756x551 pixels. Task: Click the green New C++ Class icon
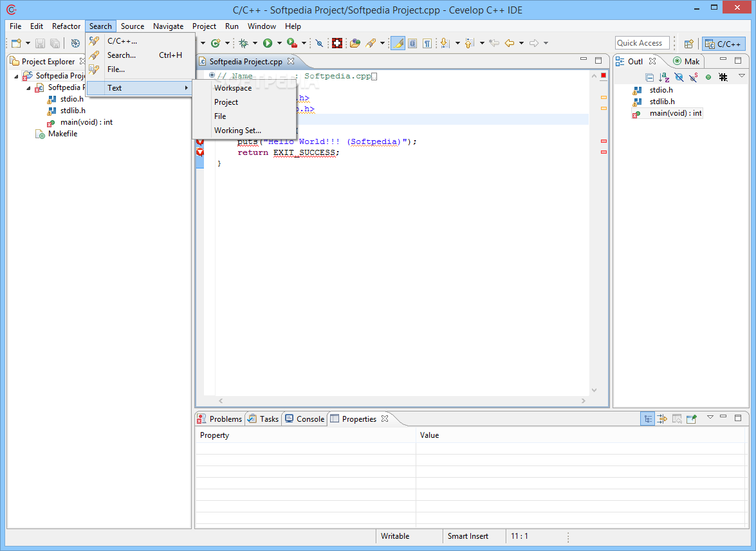pos(216,43)
